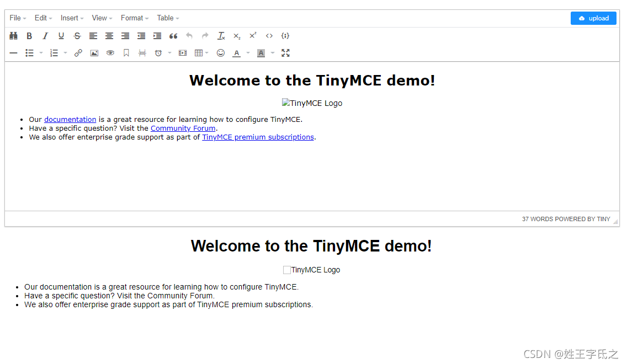Click the 37 WORDS counter
The width and height of the screenshot is (627, 364).
pos(538,219)
